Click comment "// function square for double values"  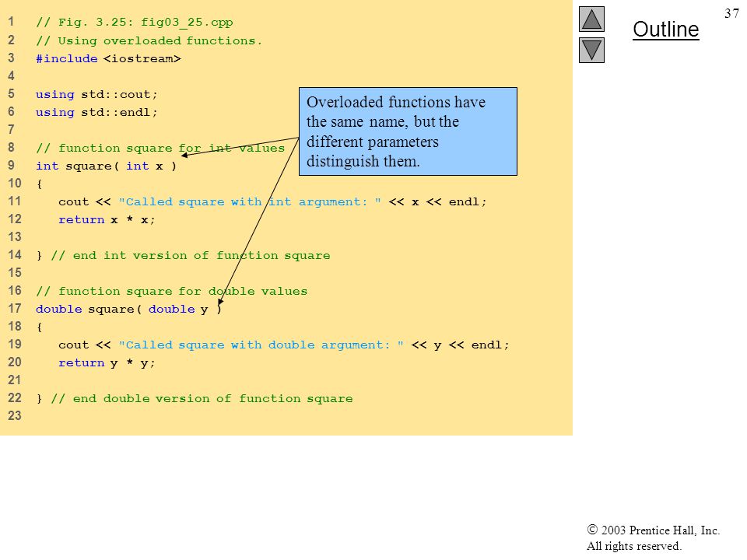coord(171,291)
